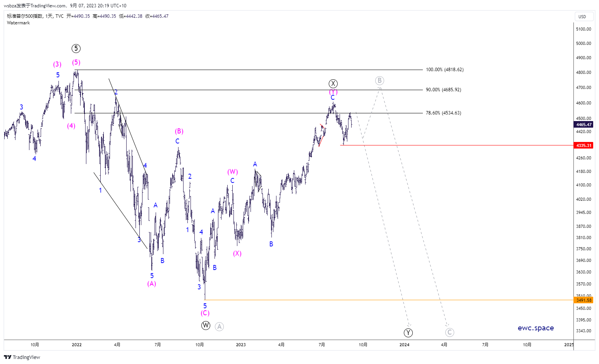Click the 90.00% (4685.92) Fibonacci label
This screenshot has width=599, height=364.
[443, 90]
